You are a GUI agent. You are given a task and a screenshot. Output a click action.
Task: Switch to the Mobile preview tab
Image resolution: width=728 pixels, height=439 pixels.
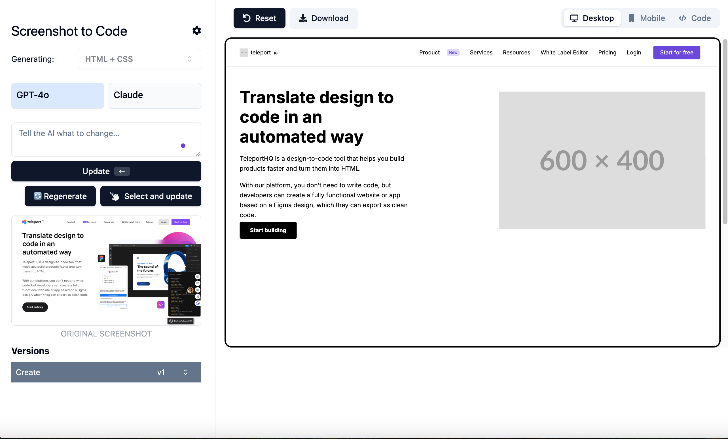point(647,18)
